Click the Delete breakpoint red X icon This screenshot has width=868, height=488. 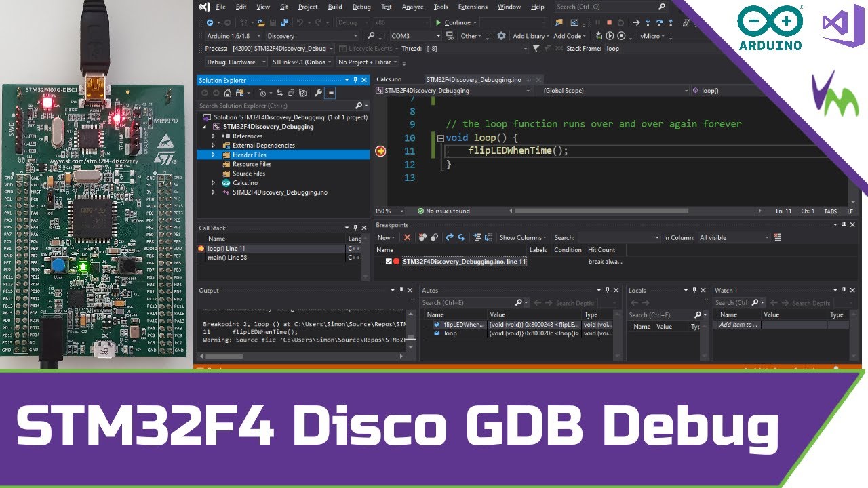[x=407, y=237]
